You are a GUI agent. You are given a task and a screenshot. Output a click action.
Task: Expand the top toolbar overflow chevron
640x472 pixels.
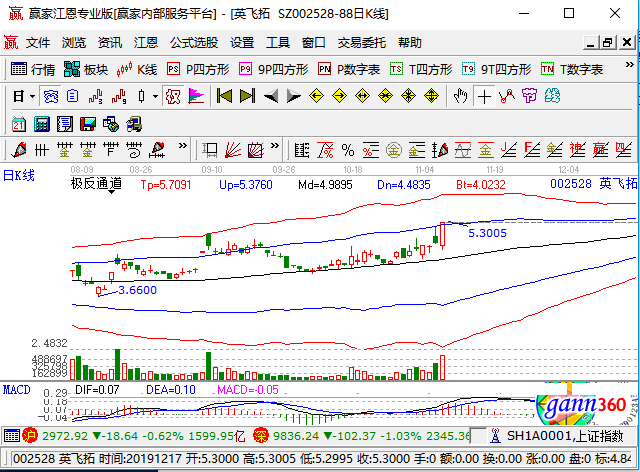coord(629,65)
